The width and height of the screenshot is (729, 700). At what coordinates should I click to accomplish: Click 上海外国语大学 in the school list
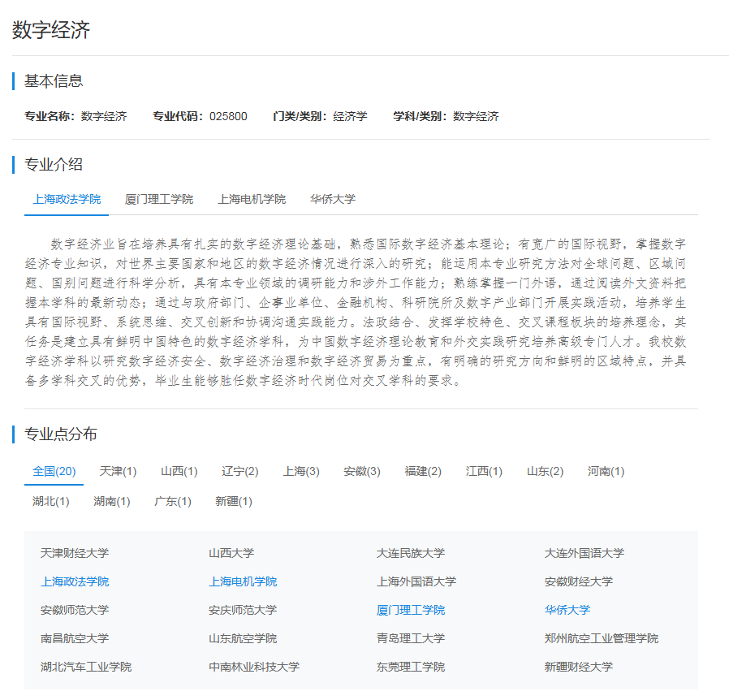[x=416, y=581]
